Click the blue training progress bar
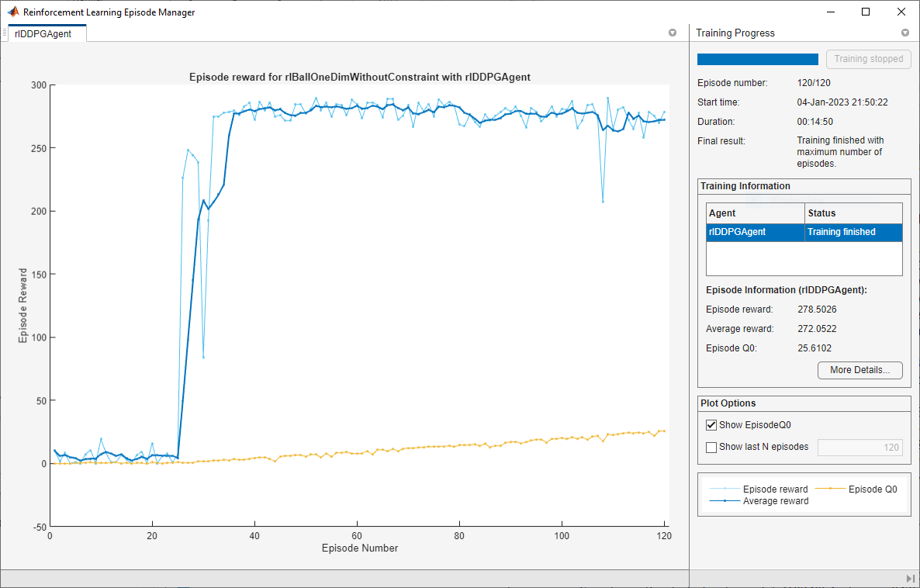The image size is (920, 588). [x=757, y=58]
